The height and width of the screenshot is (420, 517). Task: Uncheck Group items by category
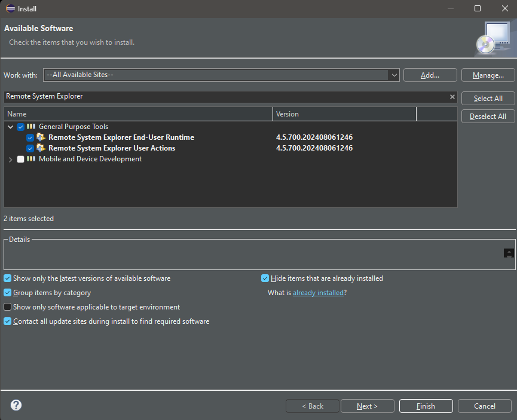pyautogui.click(x=7, y=292)
